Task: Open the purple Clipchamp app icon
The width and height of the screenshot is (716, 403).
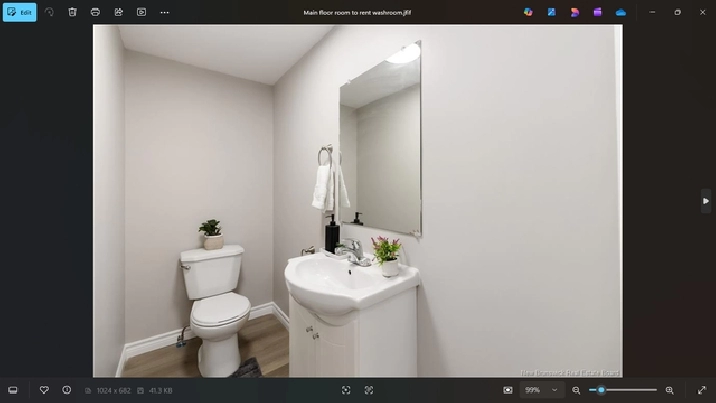Action: [x=597, y=12]
